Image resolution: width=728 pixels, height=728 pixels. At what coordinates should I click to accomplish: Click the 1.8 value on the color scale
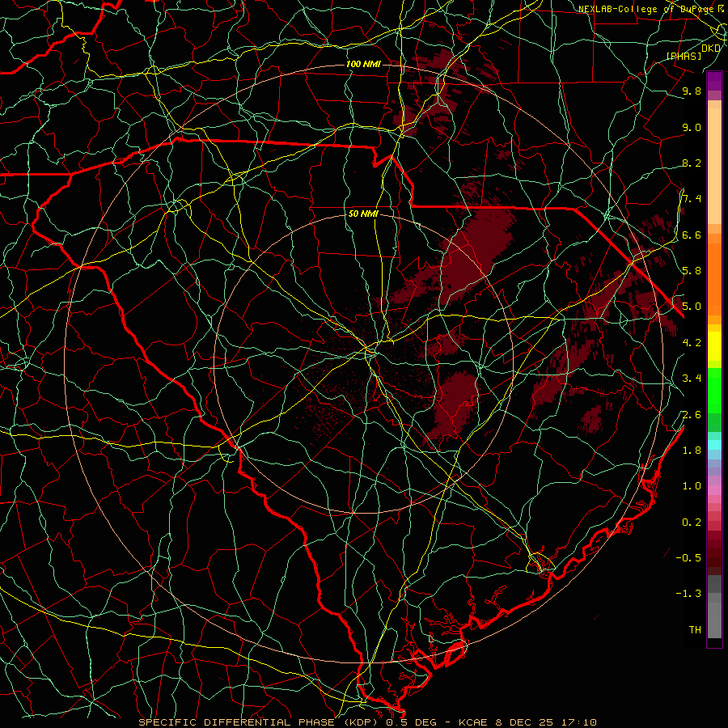point(692,450)
